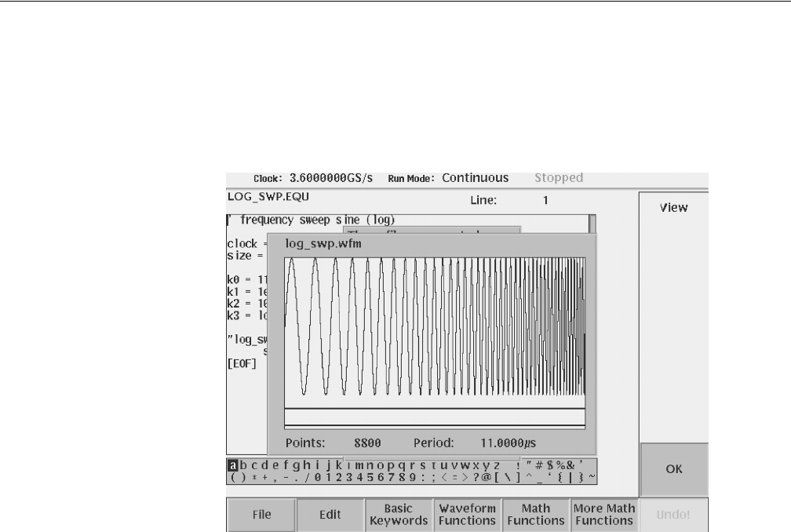Screen dimensions: 791x532
Task: Choose the tilde '~' character in palette
Action: [x=591, y=476]
